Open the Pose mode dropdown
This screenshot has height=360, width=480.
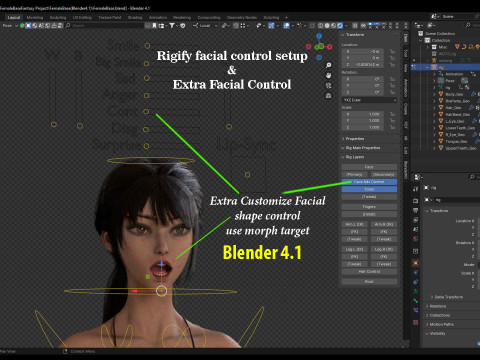pyautogui.click(x=9, y=25)
